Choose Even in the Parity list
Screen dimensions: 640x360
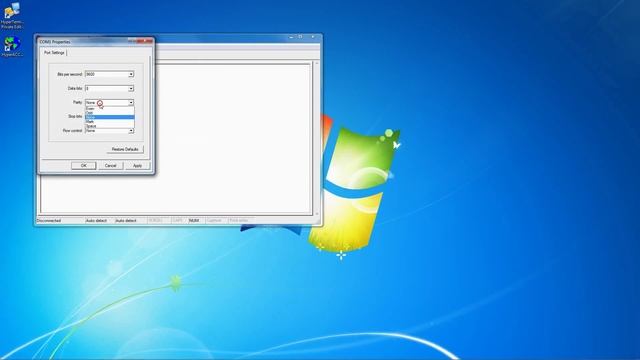pyautogui.click(x=109, y=109)
